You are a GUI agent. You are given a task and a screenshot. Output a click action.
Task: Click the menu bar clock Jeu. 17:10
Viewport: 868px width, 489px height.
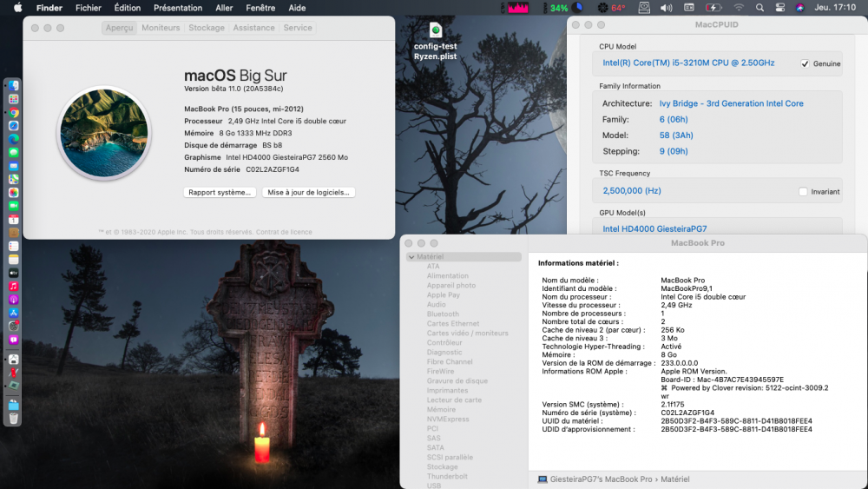(x=835, y=8)
